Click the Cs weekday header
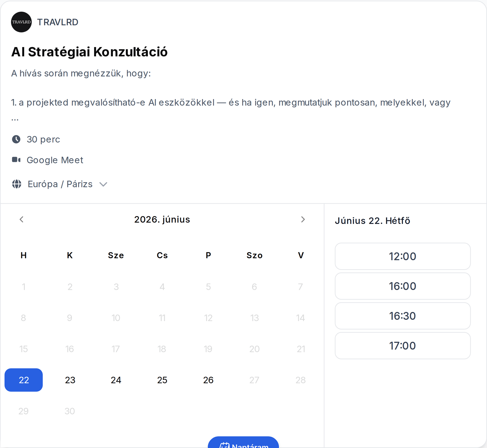 tap(162, 255)
